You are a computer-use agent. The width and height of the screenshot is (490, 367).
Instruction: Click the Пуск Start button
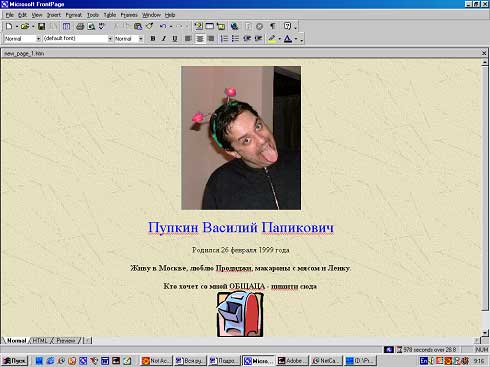[14, 361]
